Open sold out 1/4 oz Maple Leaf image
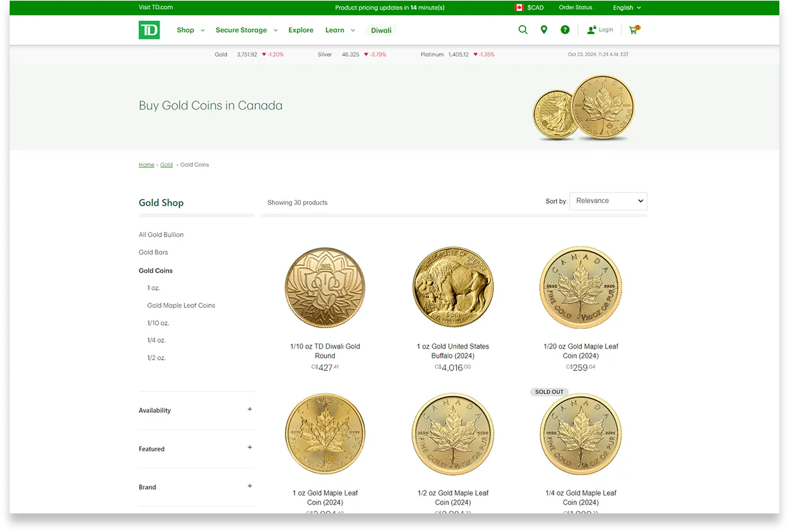The image size is (789, 532). 581,435
